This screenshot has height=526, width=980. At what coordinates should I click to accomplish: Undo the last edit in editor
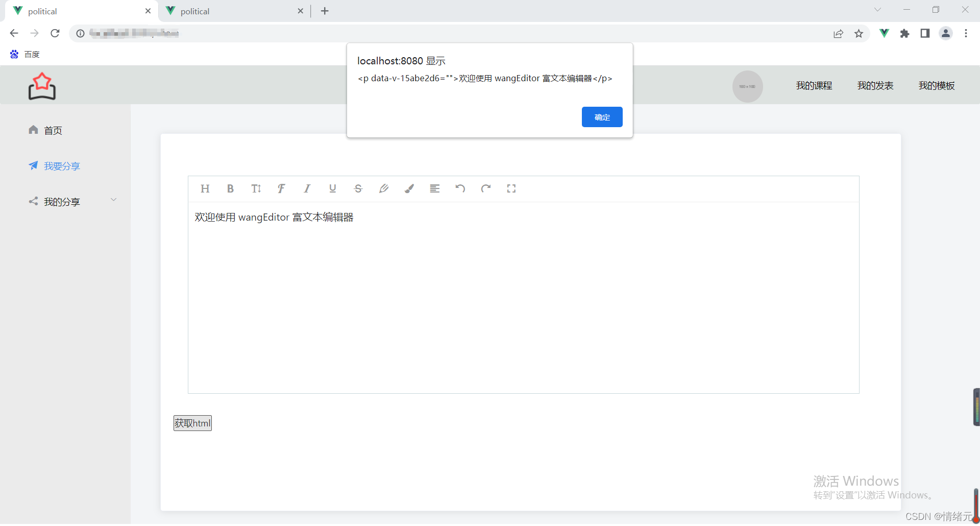click(460, 189)
